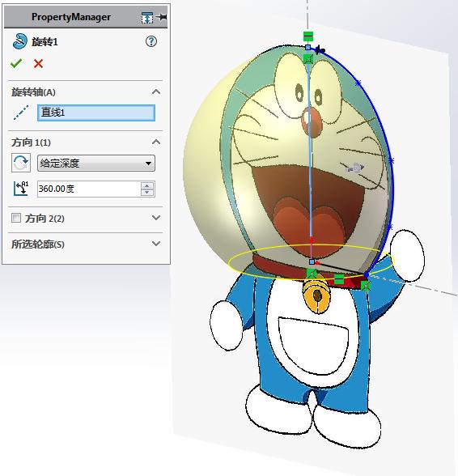Select the 直线1 axis selection box
The height and width of the screenshot is (476, 458).
click(x=96, y=113)
